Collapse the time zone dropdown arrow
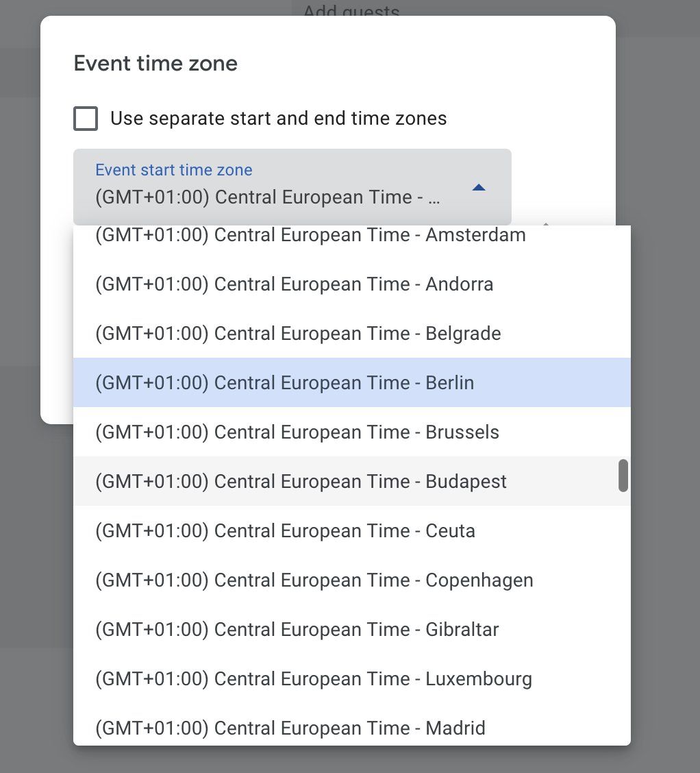700x773 pixels. (479, 187)
